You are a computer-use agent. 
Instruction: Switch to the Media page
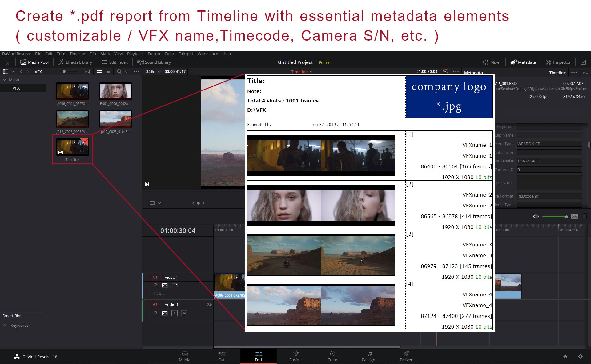(x=184, y=357)
